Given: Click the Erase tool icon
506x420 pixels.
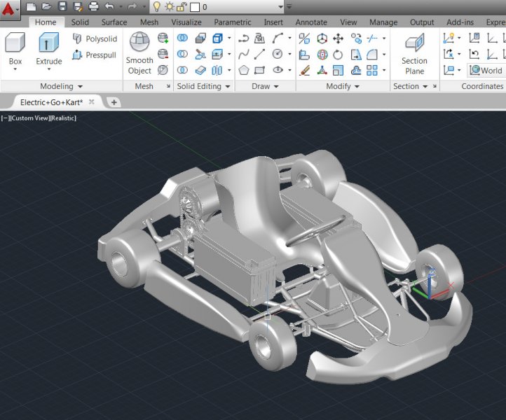Looking at the screenshot, I should point(304,70).
